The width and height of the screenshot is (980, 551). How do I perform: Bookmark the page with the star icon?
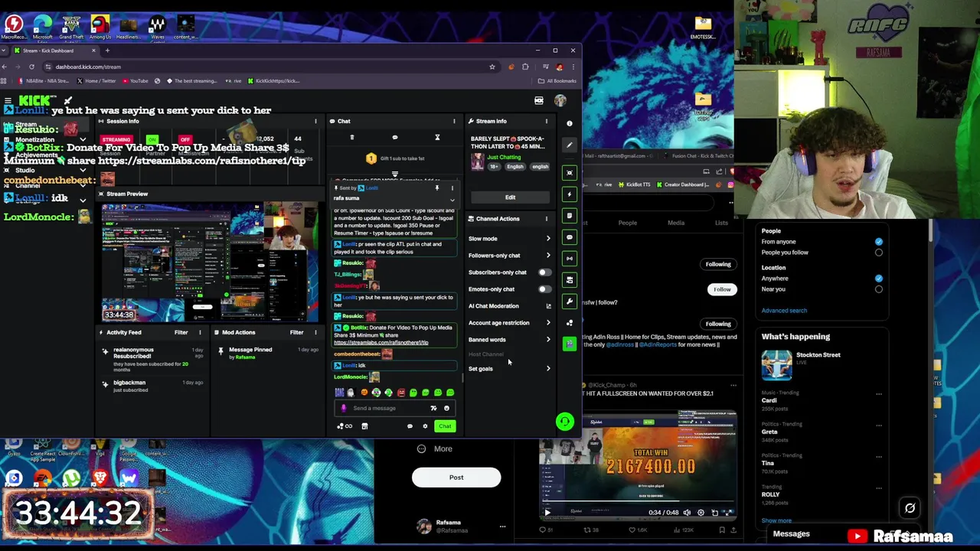click(x=492, y=67)
